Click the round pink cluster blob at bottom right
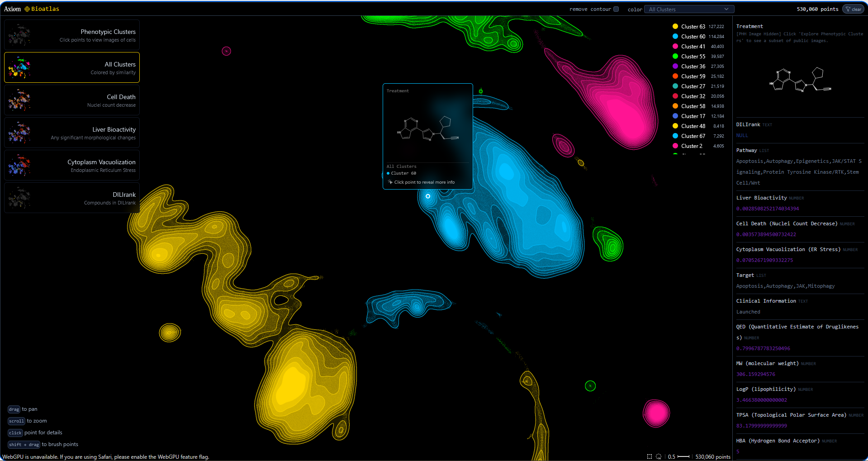 (x=656, y=413)
